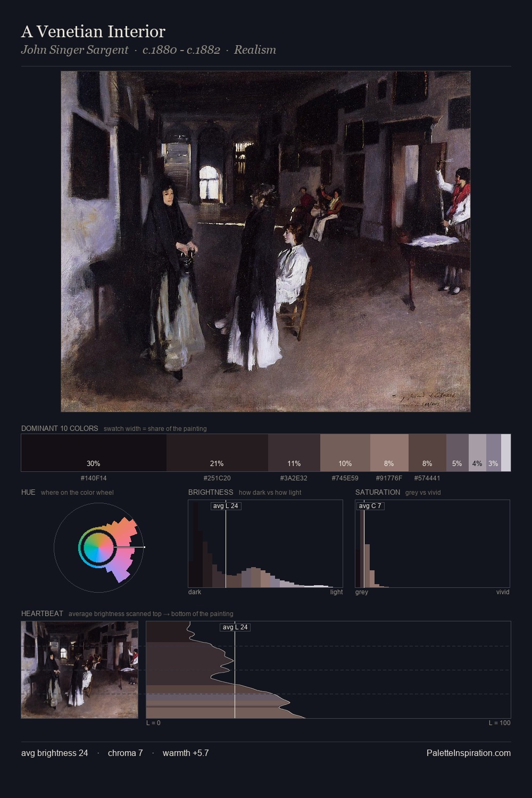This screenshot has height=798, width=532.
Task: Select the 4% light grey swatch
Action: coord(477,453)
